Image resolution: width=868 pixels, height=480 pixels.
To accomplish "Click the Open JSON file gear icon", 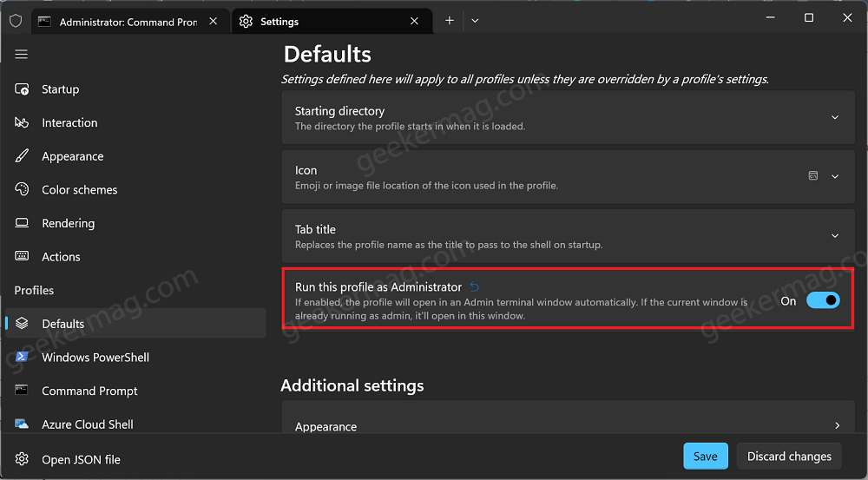I will 22,459.
